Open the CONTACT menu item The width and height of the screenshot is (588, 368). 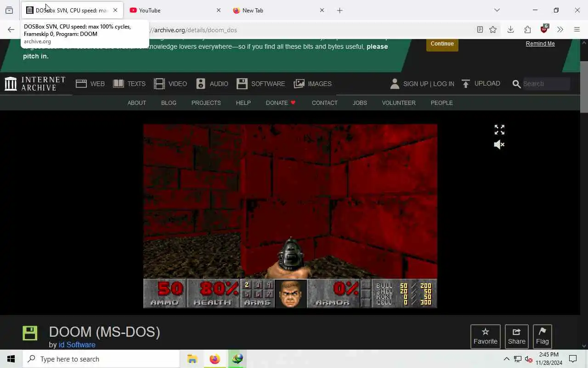pyautogui.click(x=325, y=103)
